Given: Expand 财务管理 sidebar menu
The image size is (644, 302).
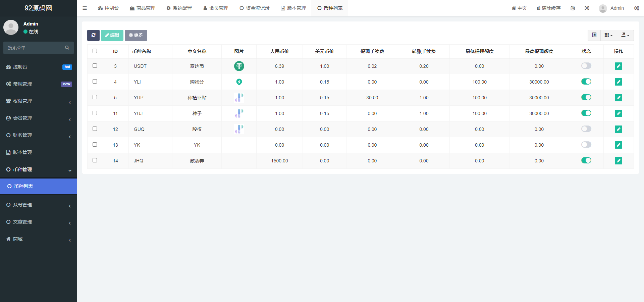Looking at the screenshot, I should click(39, 135).
